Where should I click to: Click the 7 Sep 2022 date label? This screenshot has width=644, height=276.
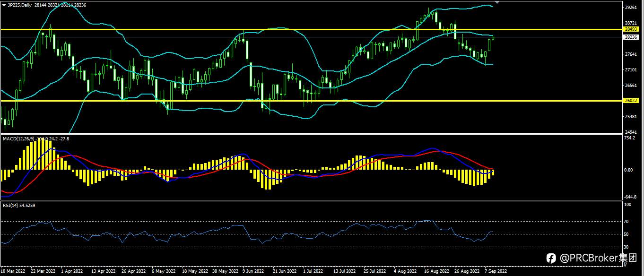pos(496,272)
